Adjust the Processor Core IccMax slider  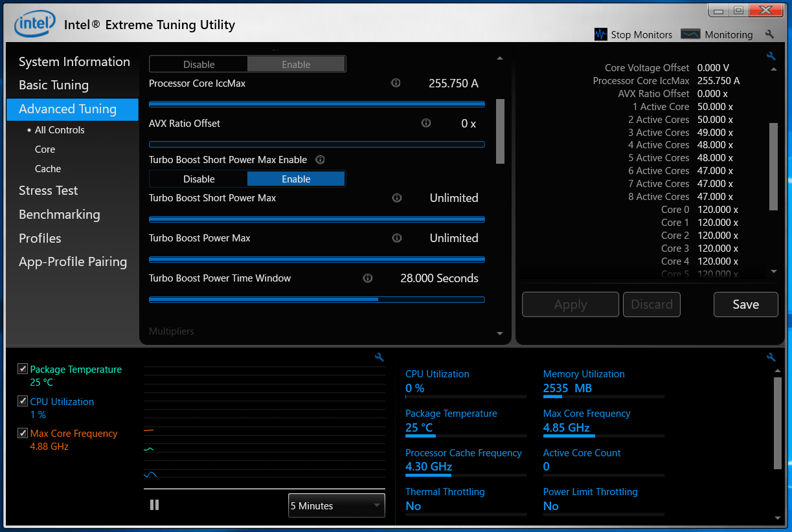[x=317, y=104]
